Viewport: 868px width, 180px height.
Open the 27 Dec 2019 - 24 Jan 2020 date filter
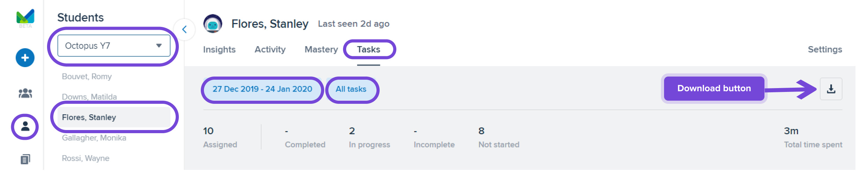[x=262, y=89]
